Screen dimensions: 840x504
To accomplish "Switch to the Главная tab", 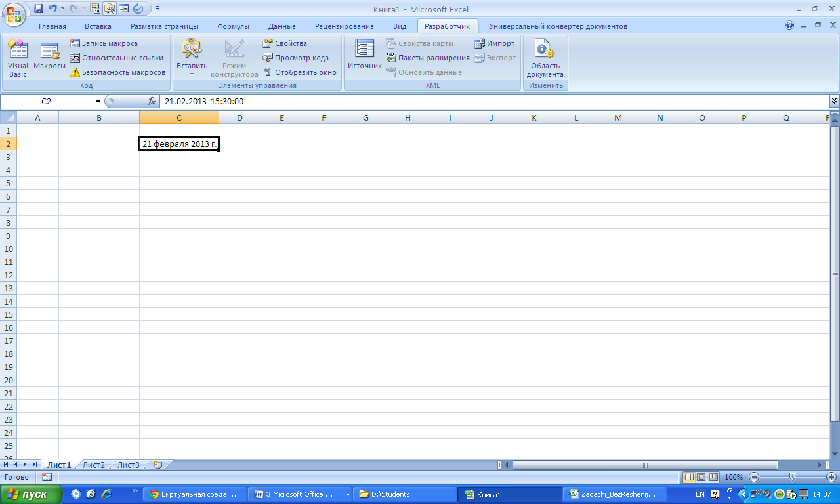I will (52, 26).
